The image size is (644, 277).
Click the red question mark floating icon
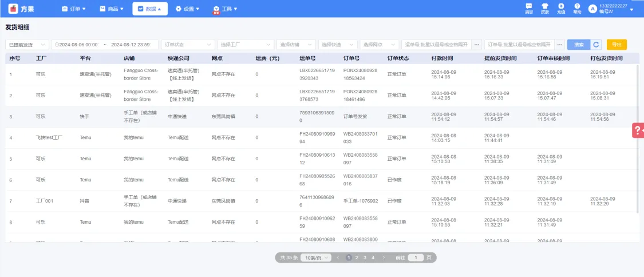coord(637,130)
